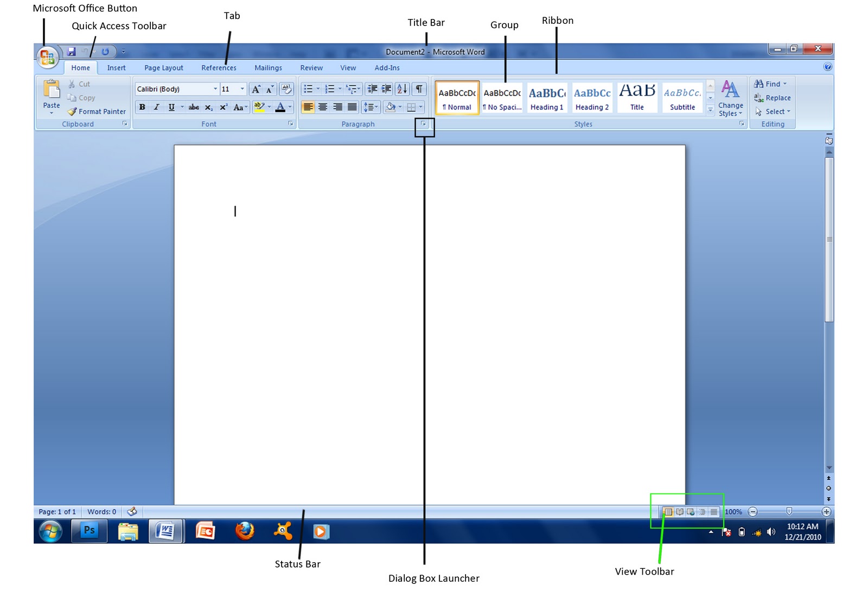Switch to Outline view

[703, 512]
